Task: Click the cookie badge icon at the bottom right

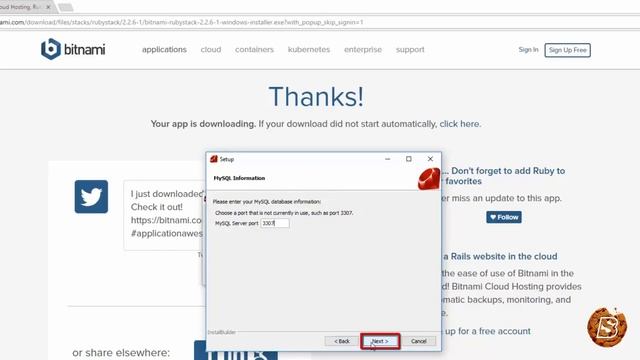Action: [607, 327]
